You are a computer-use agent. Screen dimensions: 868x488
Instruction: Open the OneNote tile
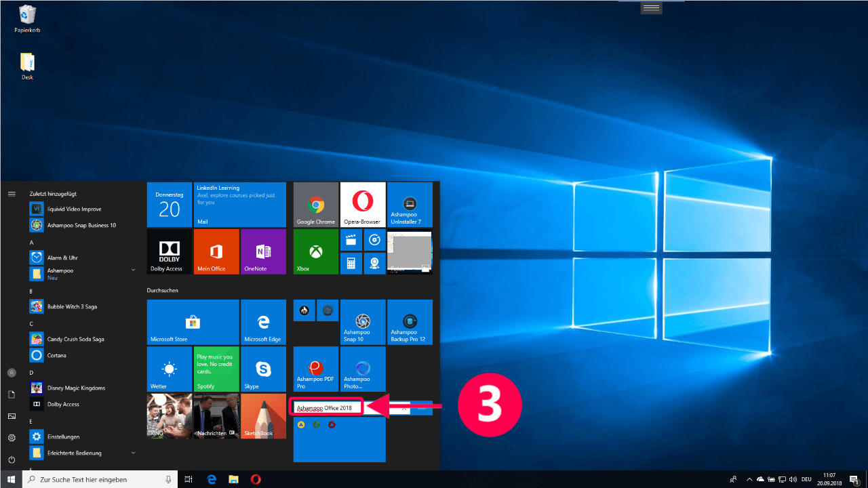coord(263,251)
